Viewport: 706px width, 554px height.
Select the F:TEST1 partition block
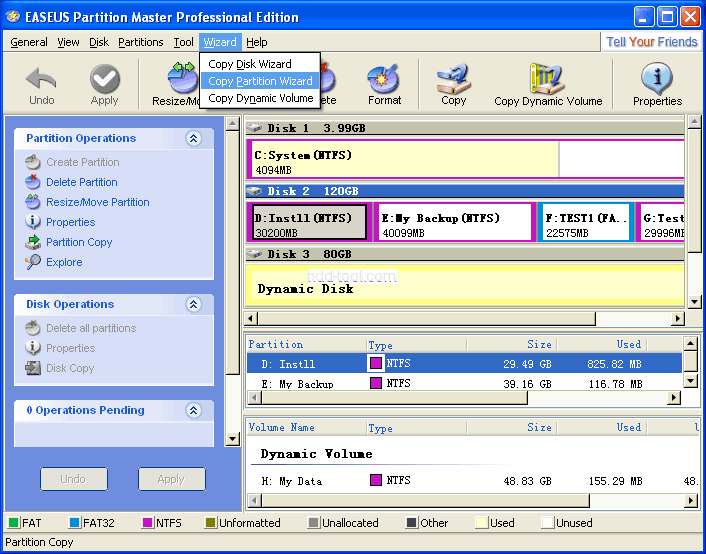(585, 222)
